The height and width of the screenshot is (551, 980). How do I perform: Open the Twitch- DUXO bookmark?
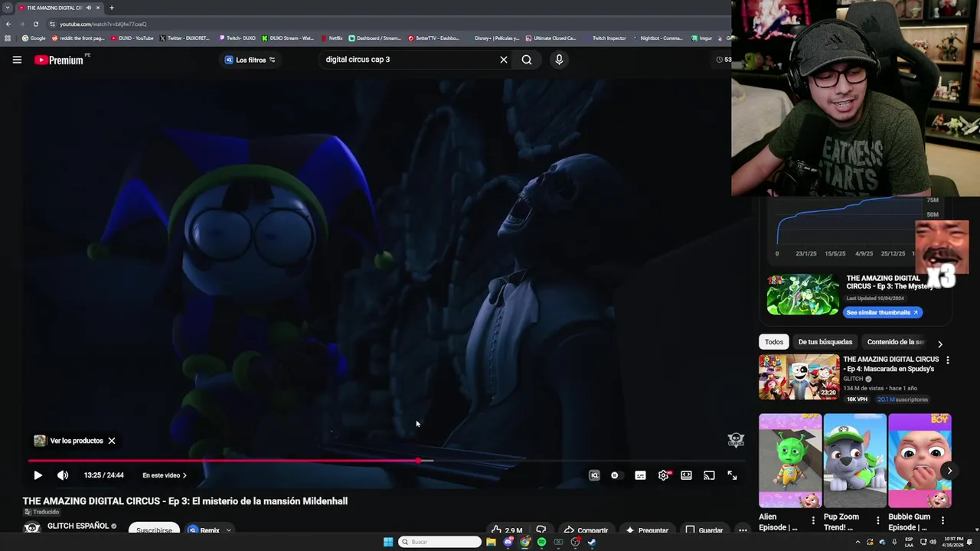click(237, 37)
